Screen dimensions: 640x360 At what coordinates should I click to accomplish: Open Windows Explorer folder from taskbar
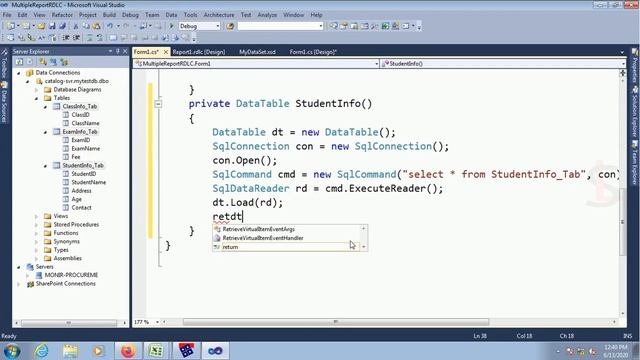[70, 351]
